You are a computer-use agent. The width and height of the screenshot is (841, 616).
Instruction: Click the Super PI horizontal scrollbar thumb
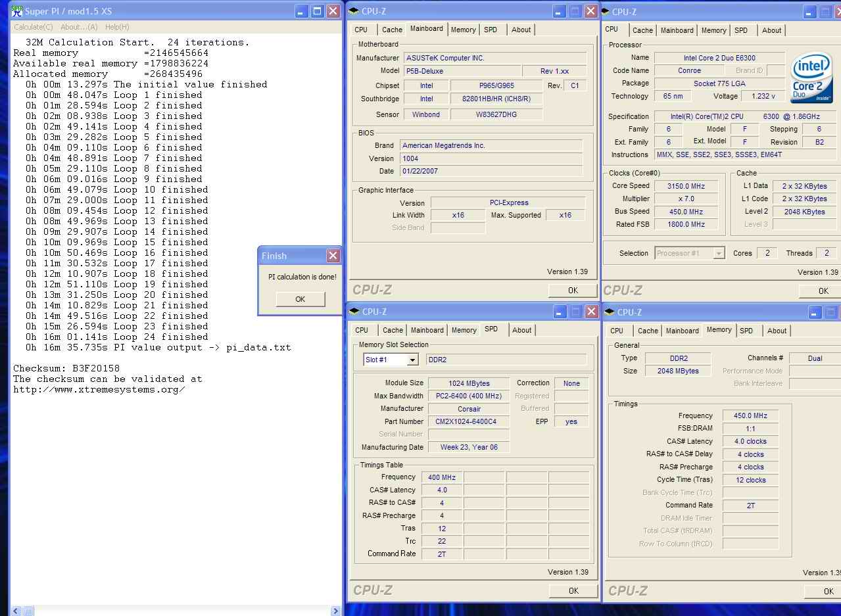28,611
